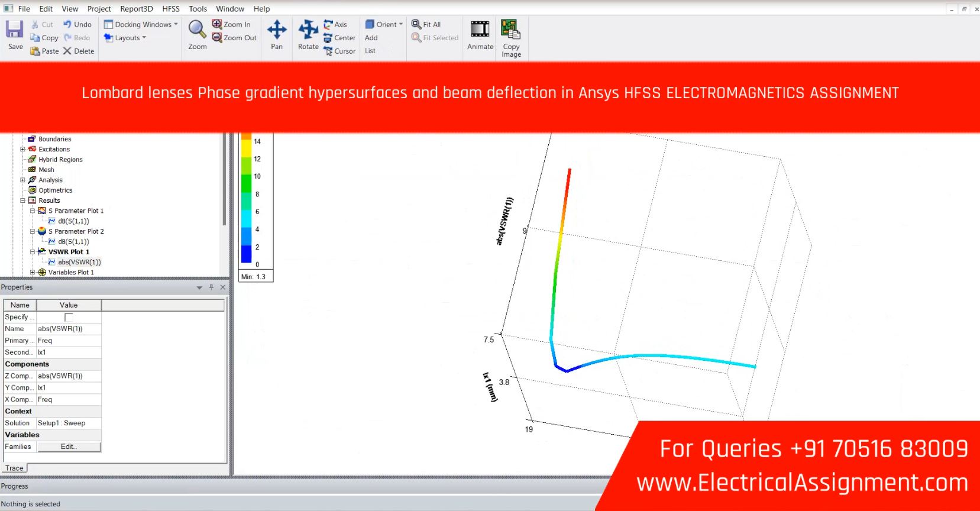Open the Orient dropdown

tap(400, 24)
